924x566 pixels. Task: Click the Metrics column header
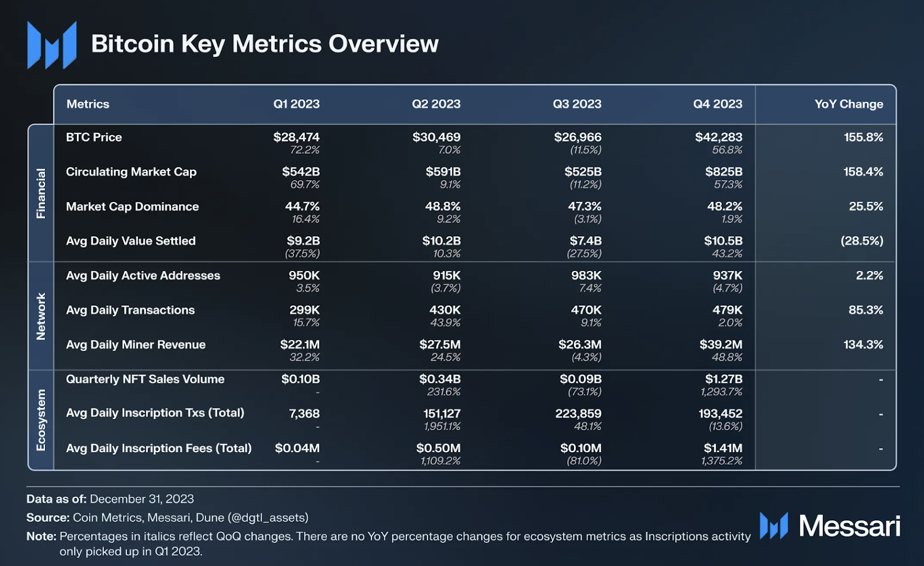coord(88,104)
